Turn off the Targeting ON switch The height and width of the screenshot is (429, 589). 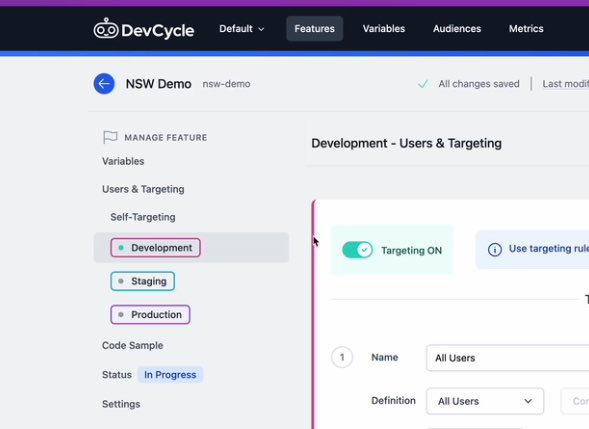[x=357, y=250]
